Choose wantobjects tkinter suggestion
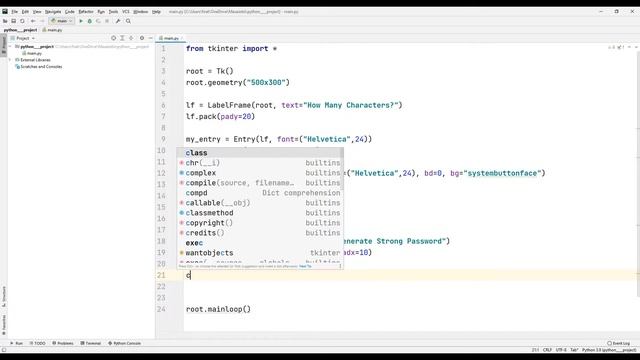Screen dimensions: 640x360 click(x=260, y=253)
